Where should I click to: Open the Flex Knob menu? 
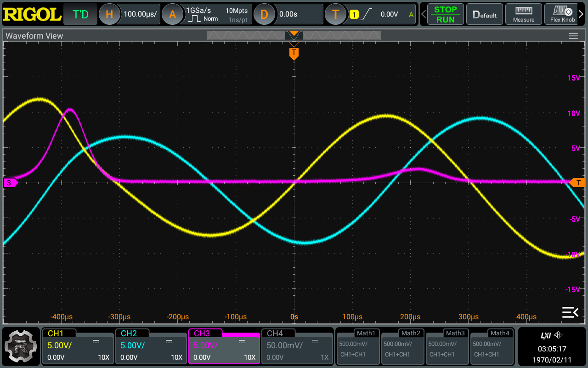point(562,14)
